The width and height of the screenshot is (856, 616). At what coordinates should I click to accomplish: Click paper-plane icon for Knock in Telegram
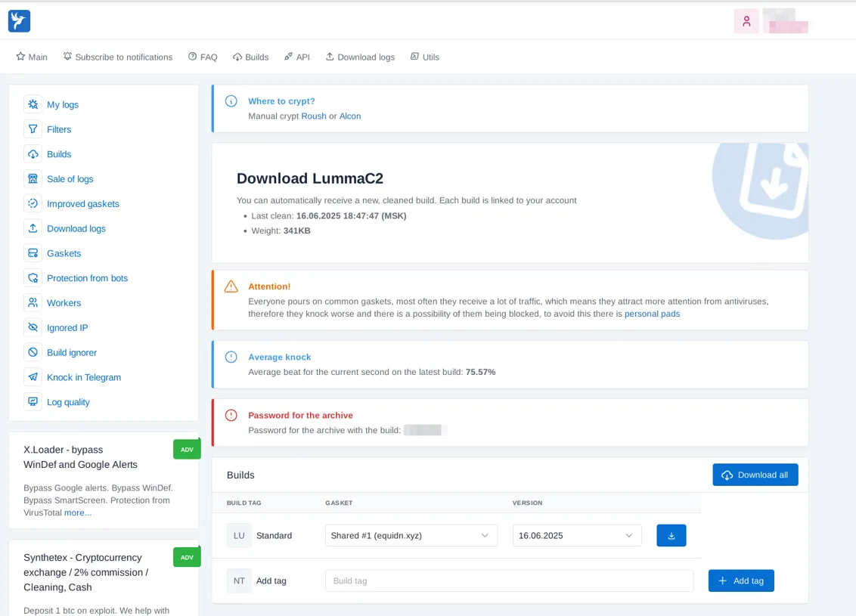(33, 377)
